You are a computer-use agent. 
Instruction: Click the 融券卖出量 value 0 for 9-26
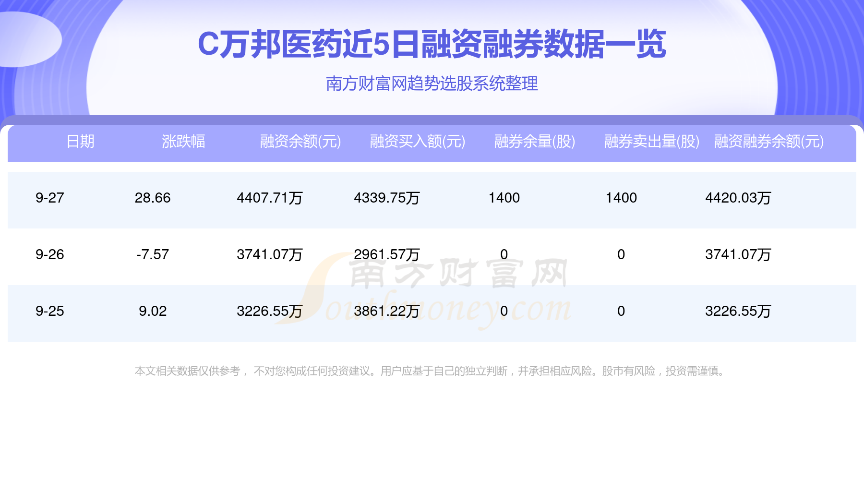click(621, 254)
